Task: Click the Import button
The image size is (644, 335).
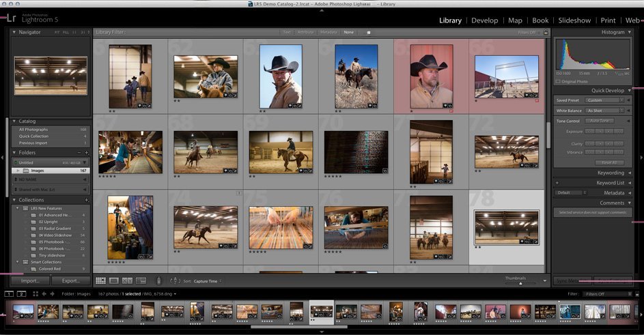Action: [30, 280]
